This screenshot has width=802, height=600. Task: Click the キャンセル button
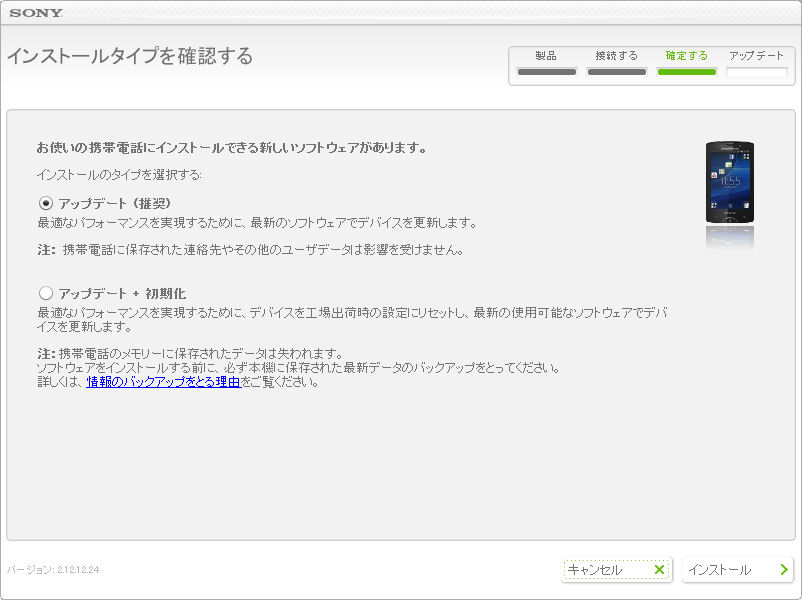click(x=616, y=569)
